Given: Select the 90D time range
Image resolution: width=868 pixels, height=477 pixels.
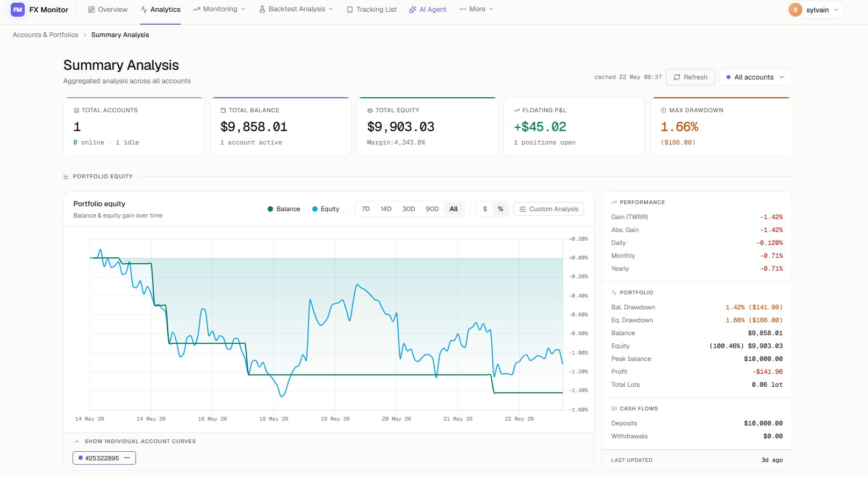Looking at the screenshot, I should (432, 209).
